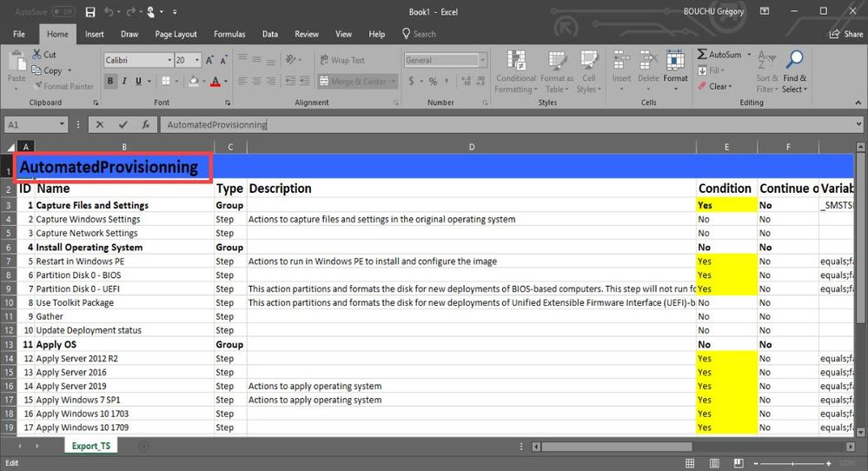Click Accounting dollar format icon
The width and height of the screenshot is (868, 471).
pos(411,82)
